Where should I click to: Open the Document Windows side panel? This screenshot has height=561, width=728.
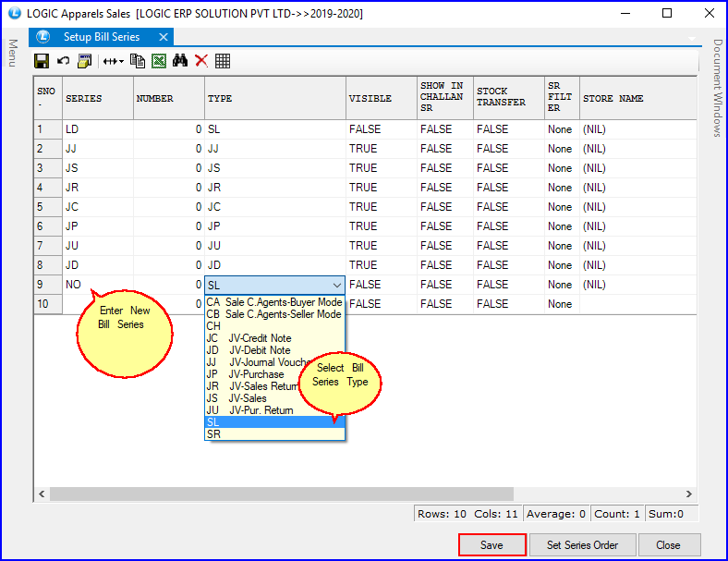[718, 87]
